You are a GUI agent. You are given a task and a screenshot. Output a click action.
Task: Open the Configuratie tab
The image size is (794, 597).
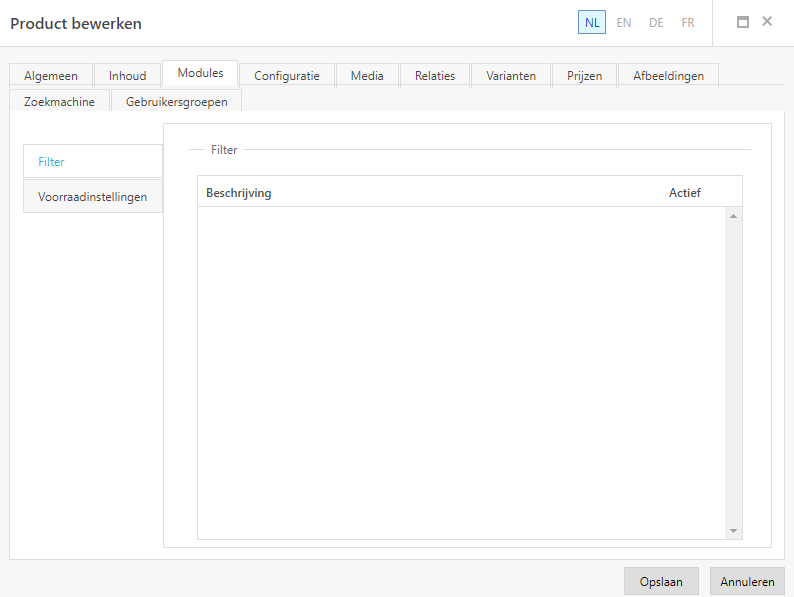coord(287,75)
